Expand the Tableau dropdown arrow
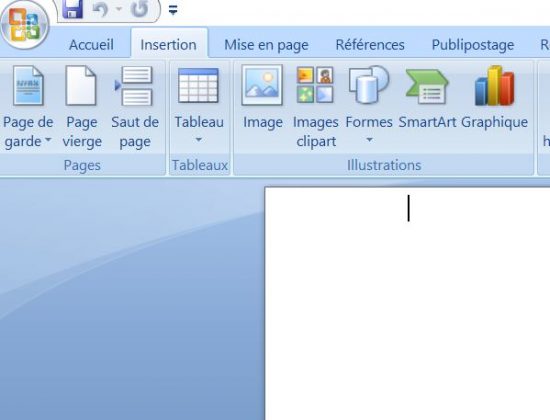Image resolution: width=550 pixels, height=420 pixels. coord(199,140)
